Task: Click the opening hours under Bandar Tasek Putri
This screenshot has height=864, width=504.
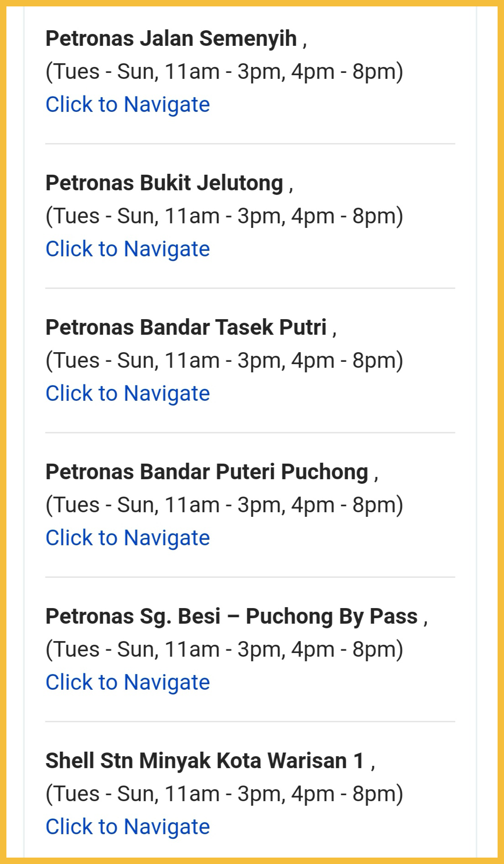Action: click(224, 360)
